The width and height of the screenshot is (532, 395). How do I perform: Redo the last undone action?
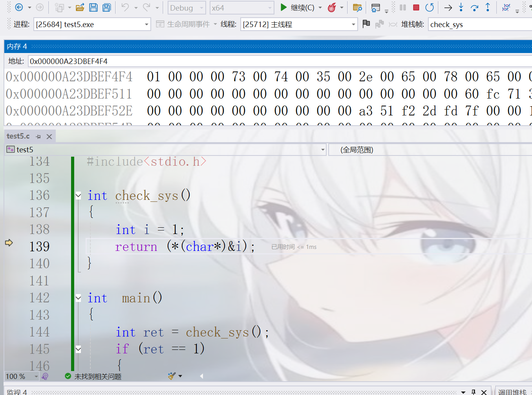[x=146, y=7]
